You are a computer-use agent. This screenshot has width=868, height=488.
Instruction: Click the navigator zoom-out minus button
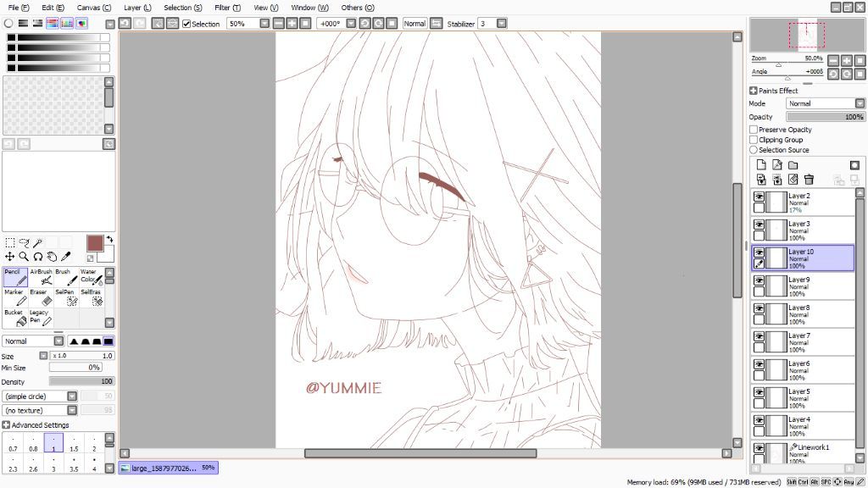click(x=833, y=60)
